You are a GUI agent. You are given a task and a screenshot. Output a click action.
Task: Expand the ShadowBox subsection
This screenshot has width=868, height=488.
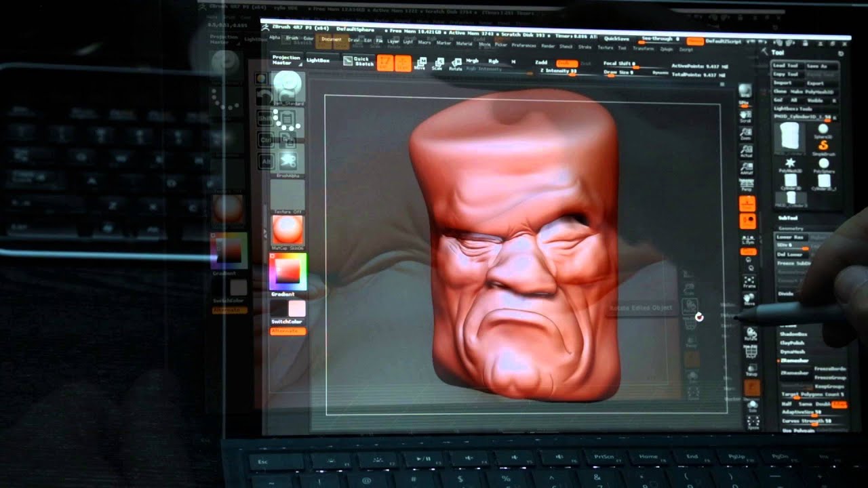click(792, 334)
